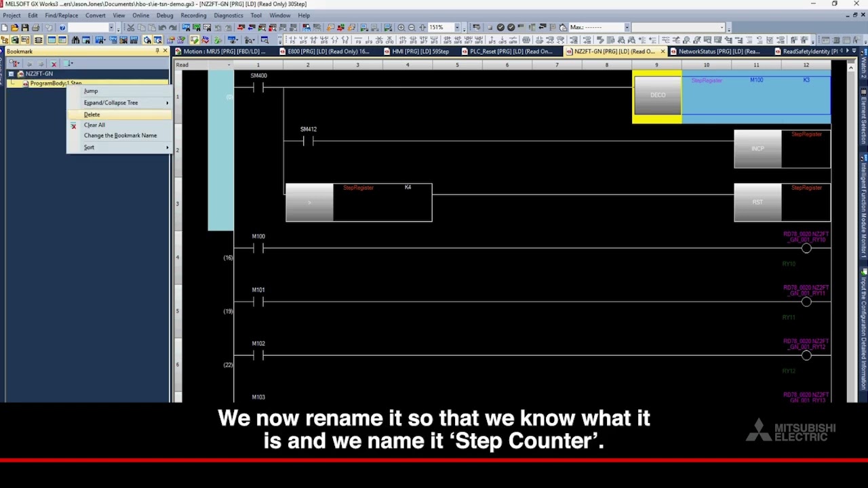This screenshot has width=868, height=488.
Task: Close the Bookmark panel
Action: point(165,52)
